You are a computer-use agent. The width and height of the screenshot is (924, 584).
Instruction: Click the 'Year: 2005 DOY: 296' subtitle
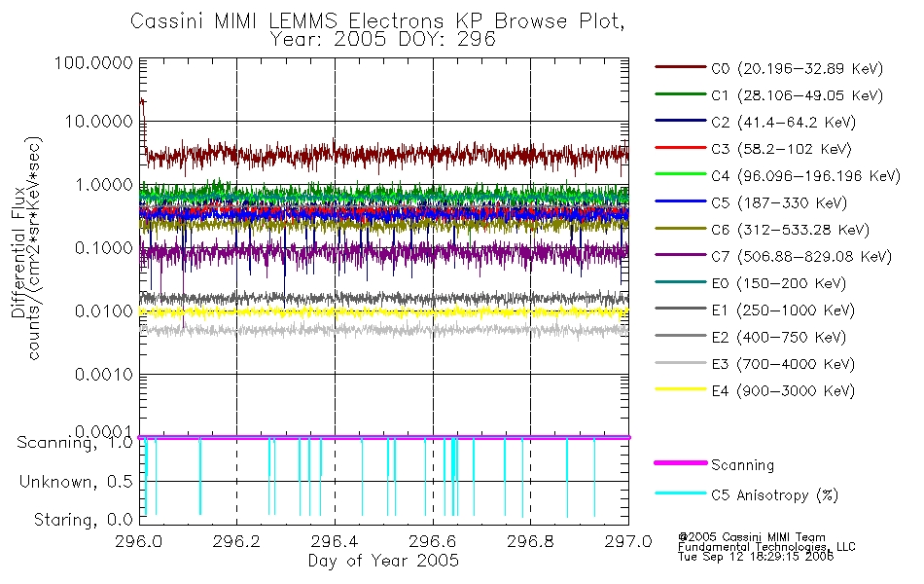coord(383,40)
